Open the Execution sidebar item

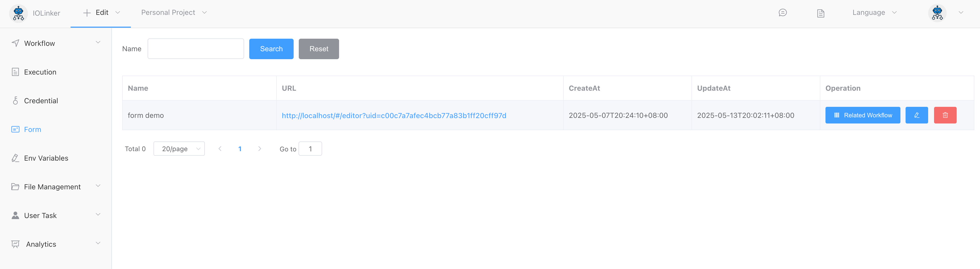(x=40, y=72)
